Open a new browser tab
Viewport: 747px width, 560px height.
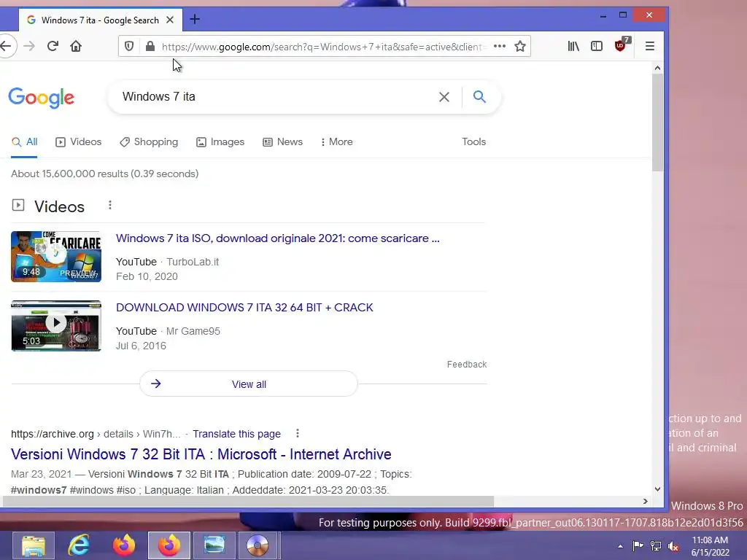click(194, 20)
